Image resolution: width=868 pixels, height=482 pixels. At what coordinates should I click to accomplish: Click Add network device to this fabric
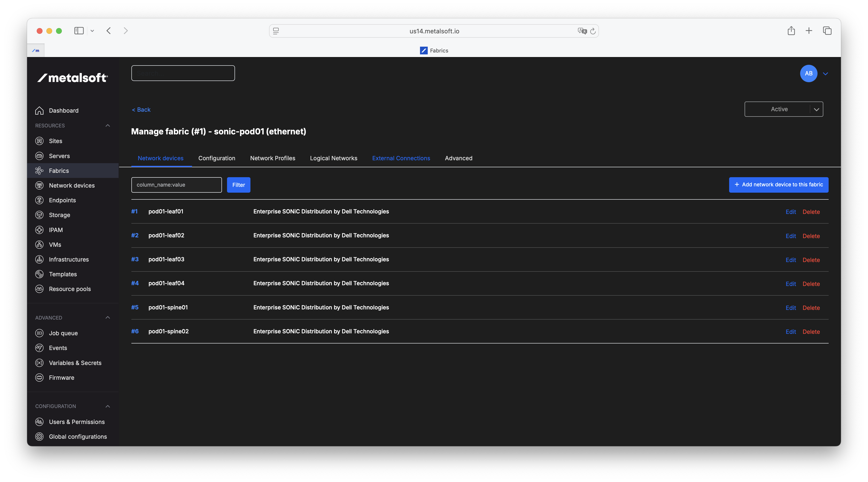[x=778, y=184]
